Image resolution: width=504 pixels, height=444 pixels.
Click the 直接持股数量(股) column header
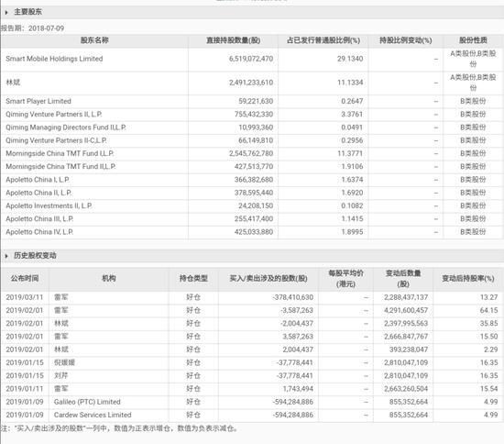(234, 40)
